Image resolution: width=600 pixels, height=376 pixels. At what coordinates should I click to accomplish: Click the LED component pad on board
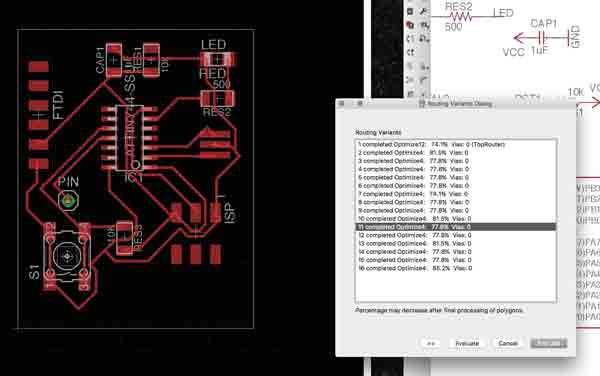(x=218, y=60)
